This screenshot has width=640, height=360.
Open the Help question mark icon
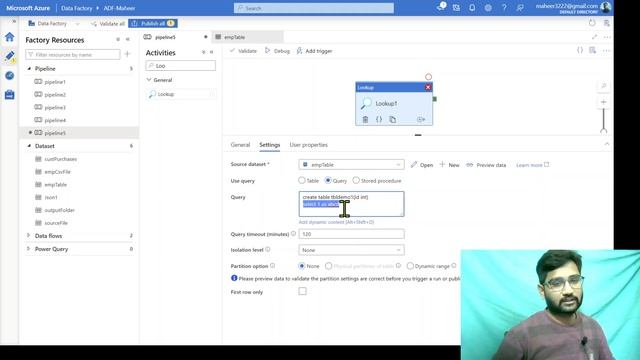(504, 8)
